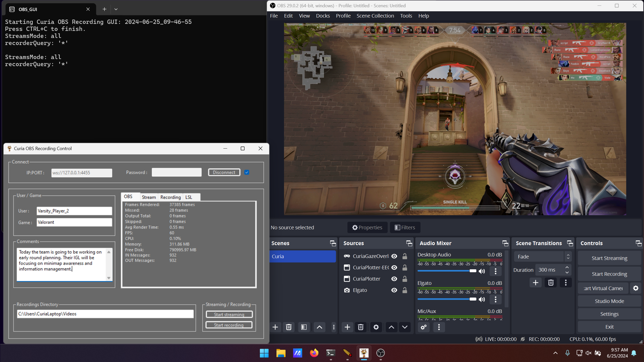Switch to the Recording tab
The image size is (644, 362).
(x=171, y=197)
